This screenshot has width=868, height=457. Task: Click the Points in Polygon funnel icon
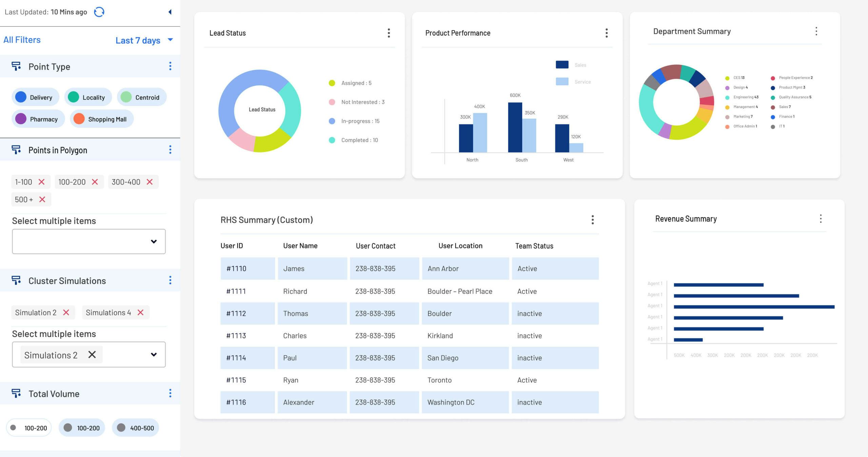pyautogui.click(x=16, y=150)
